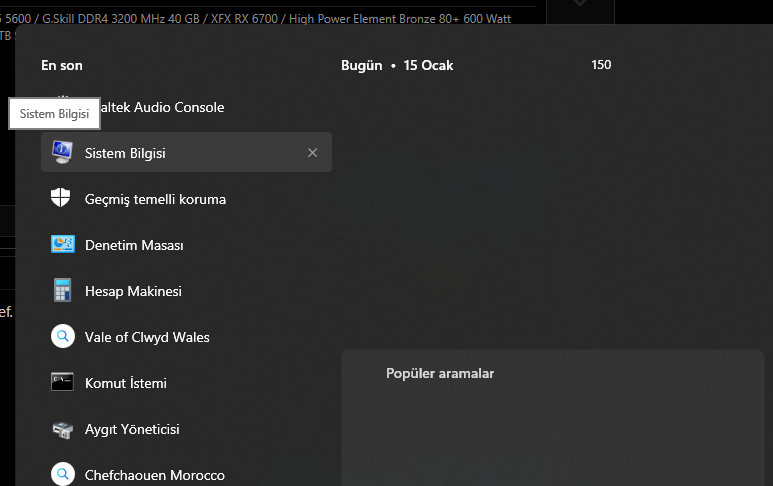This screenshot has width=773, height=486.
Task: Open Aygıt Yöneticisi device manager icon
Action: 63,430
